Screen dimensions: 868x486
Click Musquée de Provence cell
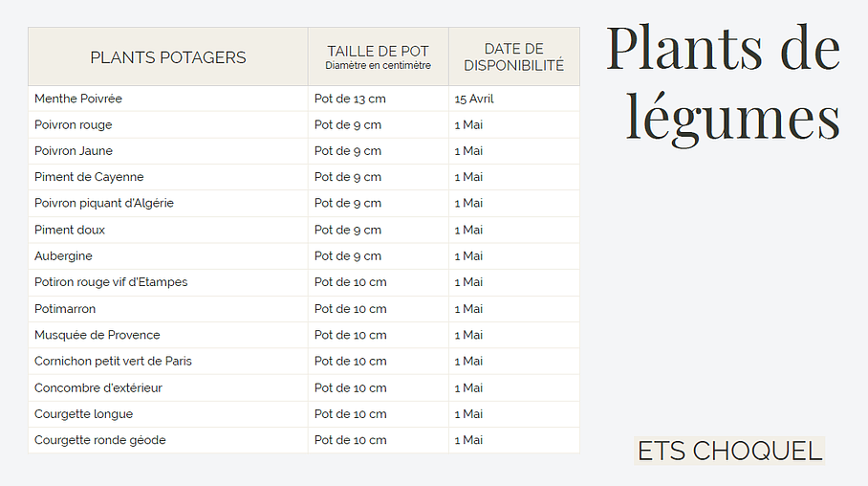pos(98,335)
